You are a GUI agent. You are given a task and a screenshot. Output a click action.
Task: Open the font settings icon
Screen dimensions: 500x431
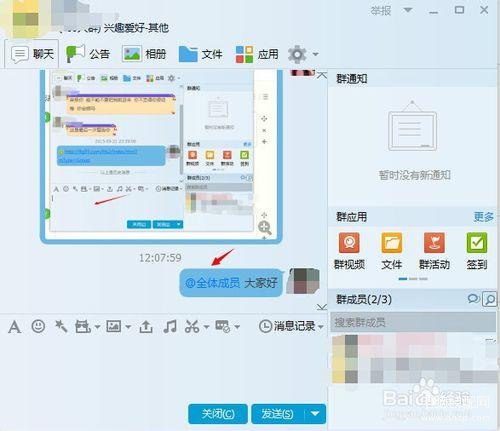pyautogui.click(x=14, y=327)
